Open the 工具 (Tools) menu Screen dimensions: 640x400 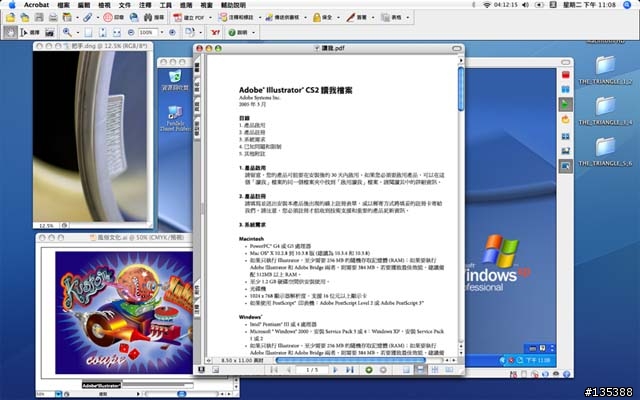tap(165, 5)
